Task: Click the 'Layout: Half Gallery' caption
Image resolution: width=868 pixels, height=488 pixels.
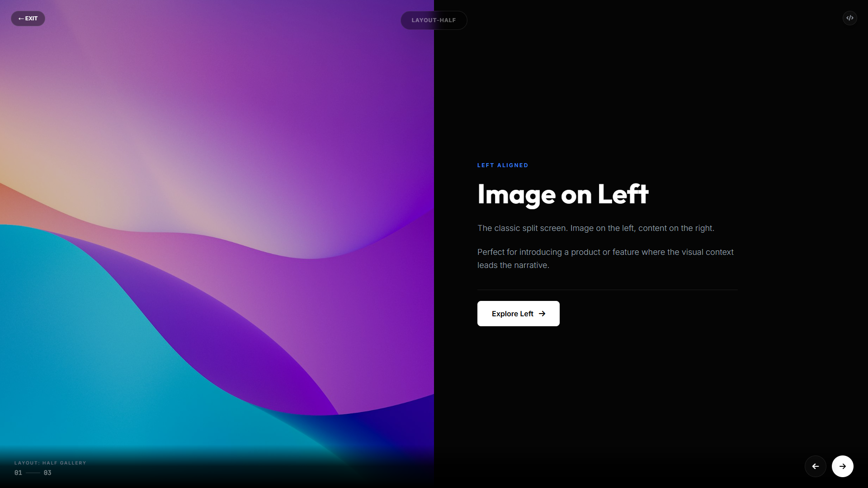Action: click(x=50, y=463)
